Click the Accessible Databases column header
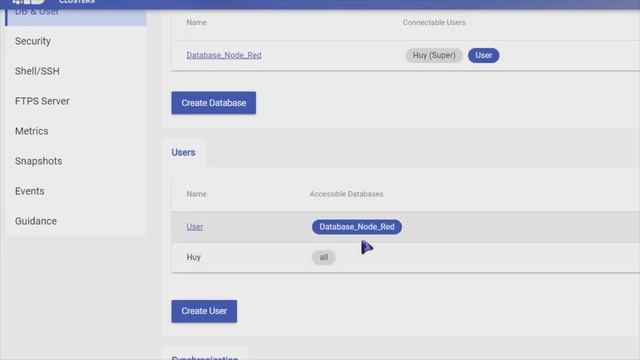640x360 pixels. pos(346,194)
